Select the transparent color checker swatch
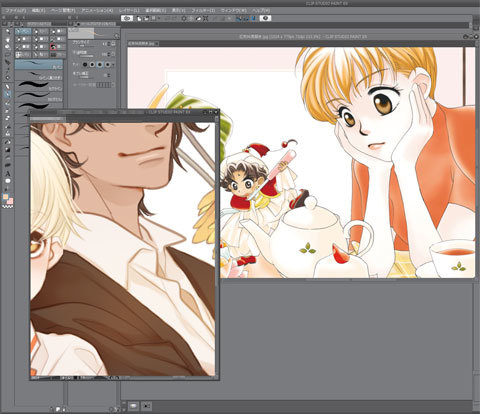 (8, 207)
